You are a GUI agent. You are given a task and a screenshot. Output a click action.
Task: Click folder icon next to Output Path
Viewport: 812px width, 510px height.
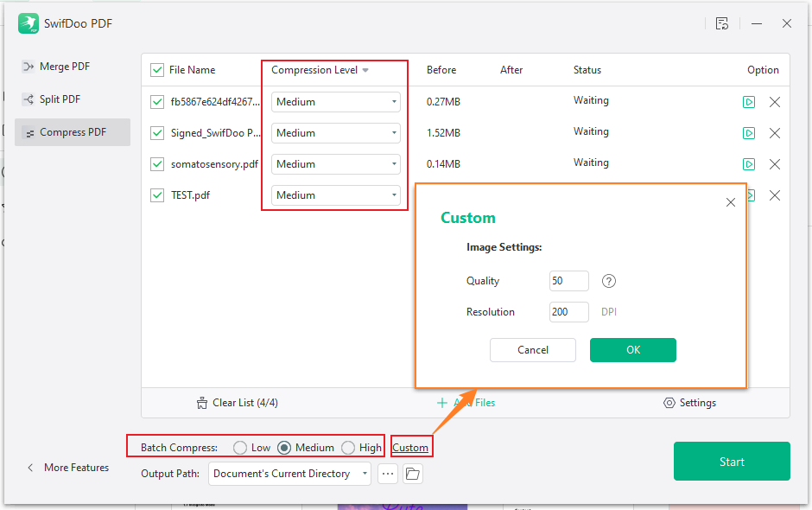tap(412, 474)
